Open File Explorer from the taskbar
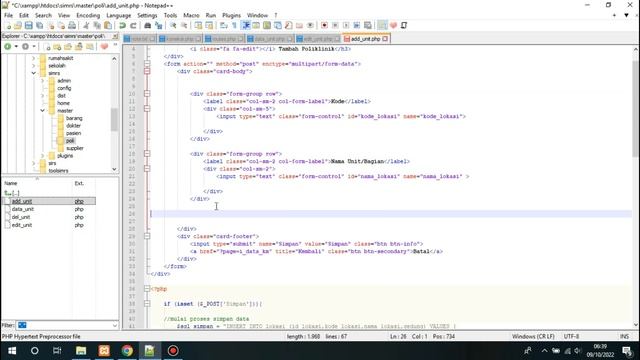 (x=81, y=351)
